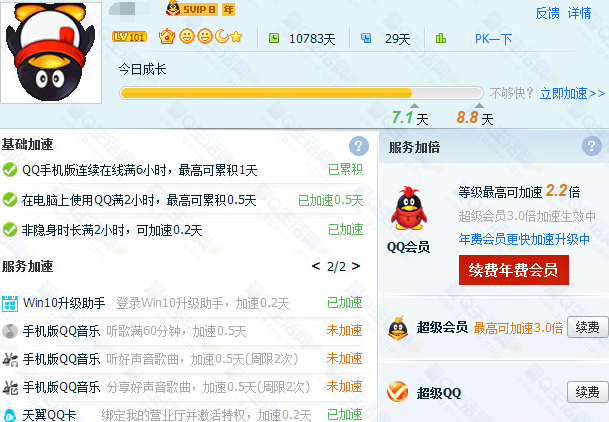Open help icon for 基础加速 section

358,146
